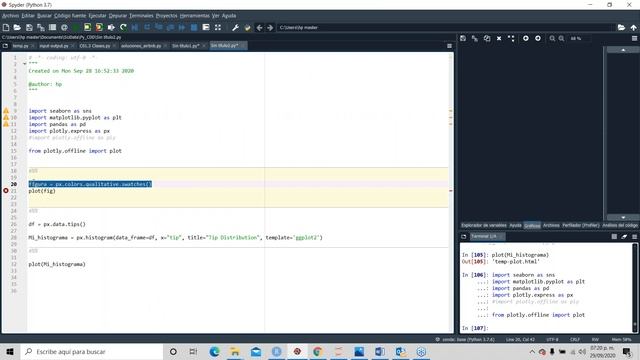Stop debugging with the blue square icon
Screen dimensions: 640x360
coord(194,27)
